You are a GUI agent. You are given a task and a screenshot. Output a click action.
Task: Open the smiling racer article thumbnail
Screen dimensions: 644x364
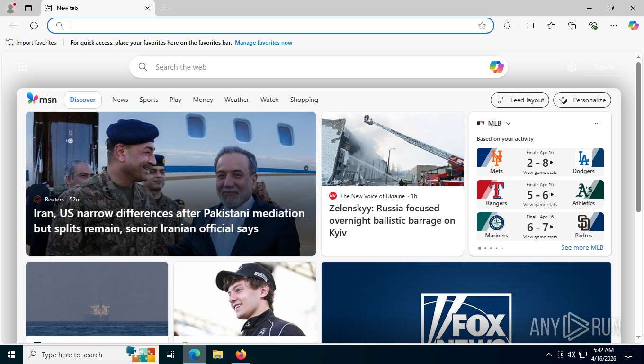tap(245, 299)
